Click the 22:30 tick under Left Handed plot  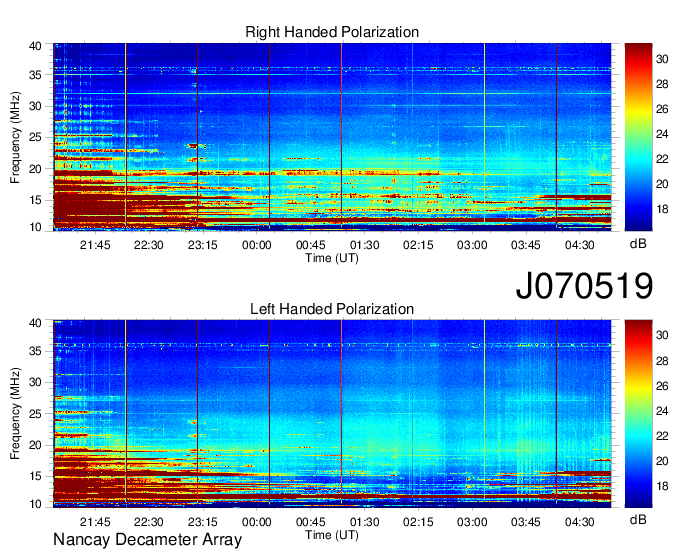coord(149,522)
